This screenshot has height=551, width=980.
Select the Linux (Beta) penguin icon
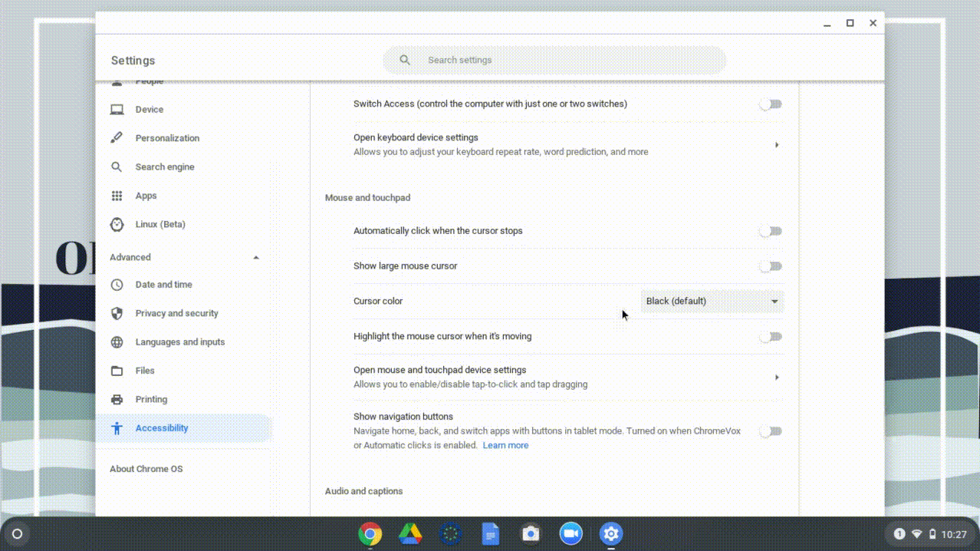[117, 224]
